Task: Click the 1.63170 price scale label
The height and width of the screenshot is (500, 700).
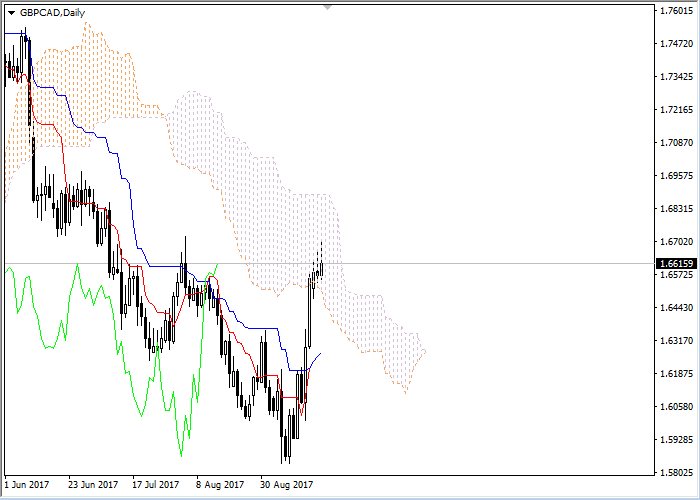Action: pyautogui.click(x=676, y=341)
